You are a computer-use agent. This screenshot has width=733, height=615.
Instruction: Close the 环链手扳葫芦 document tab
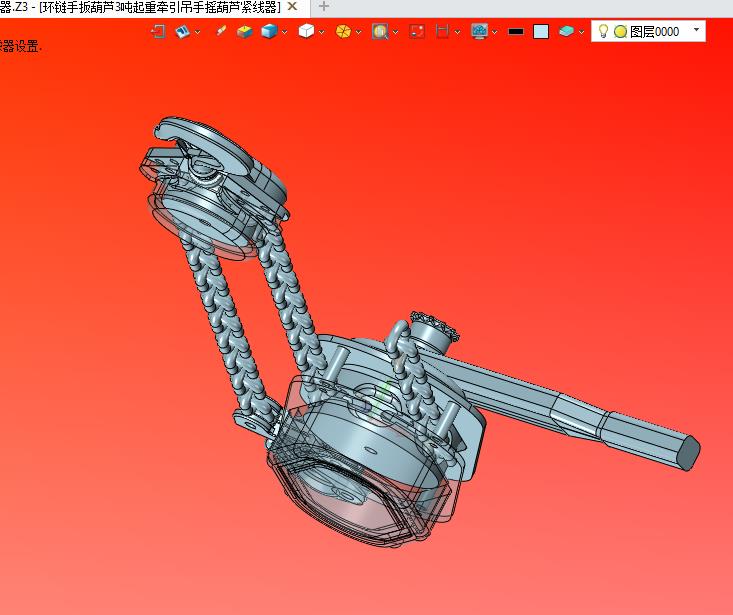tap(292, 7)
